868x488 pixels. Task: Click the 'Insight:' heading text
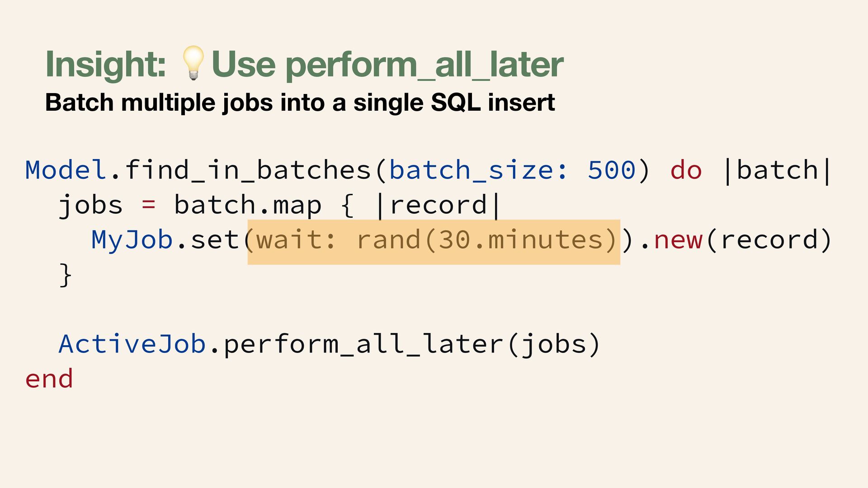coord(106,65)
